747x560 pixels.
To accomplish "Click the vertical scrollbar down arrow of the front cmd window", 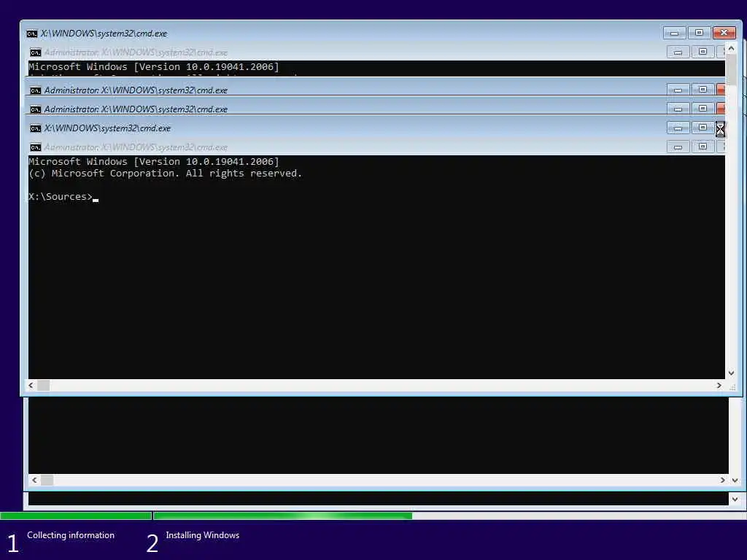I will (x=731, y=373).
